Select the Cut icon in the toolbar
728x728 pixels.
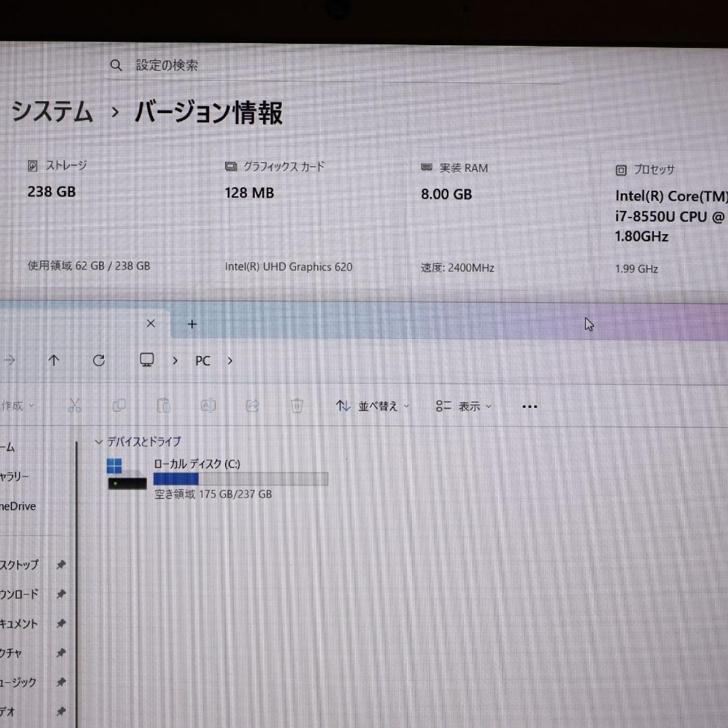click(x=75, y=405)
